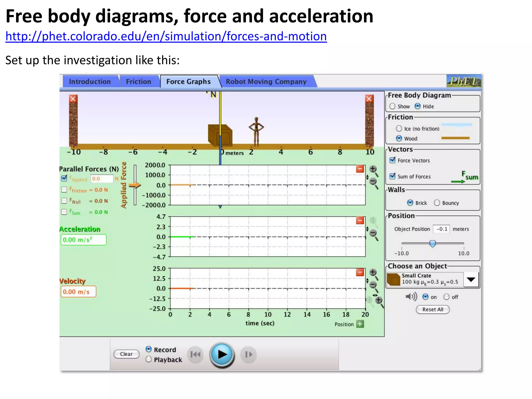Select Show for Free Body Diagram

(x=392, y=106)
